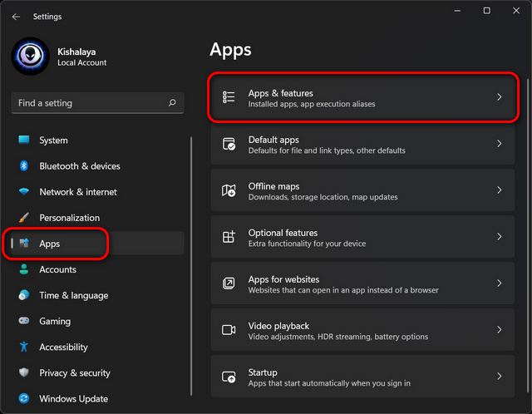This screenshot has height=414, width=532.
Task: Select the Apps sidebar label
Action: (50, 244)
